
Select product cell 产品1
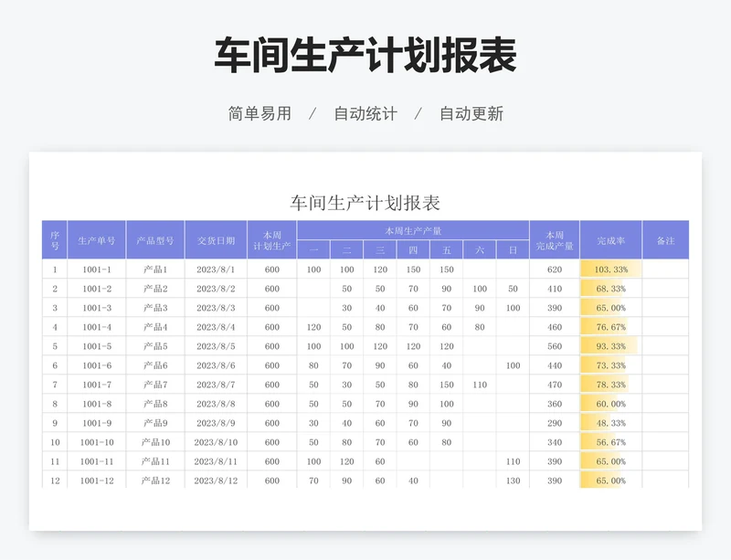pyautogui.click(x=155, y=269)
